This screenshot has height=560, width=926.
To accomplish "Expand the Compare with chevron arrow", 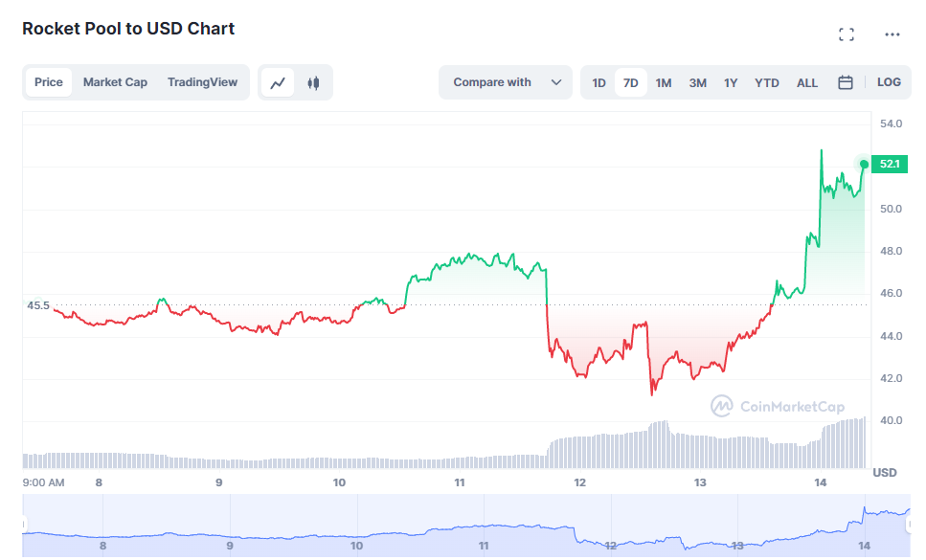I will click(x=556, y=82).
